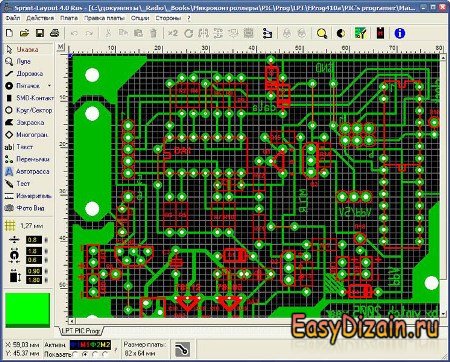
Task: Click the large green color swatch
Action: pos(27,310)
